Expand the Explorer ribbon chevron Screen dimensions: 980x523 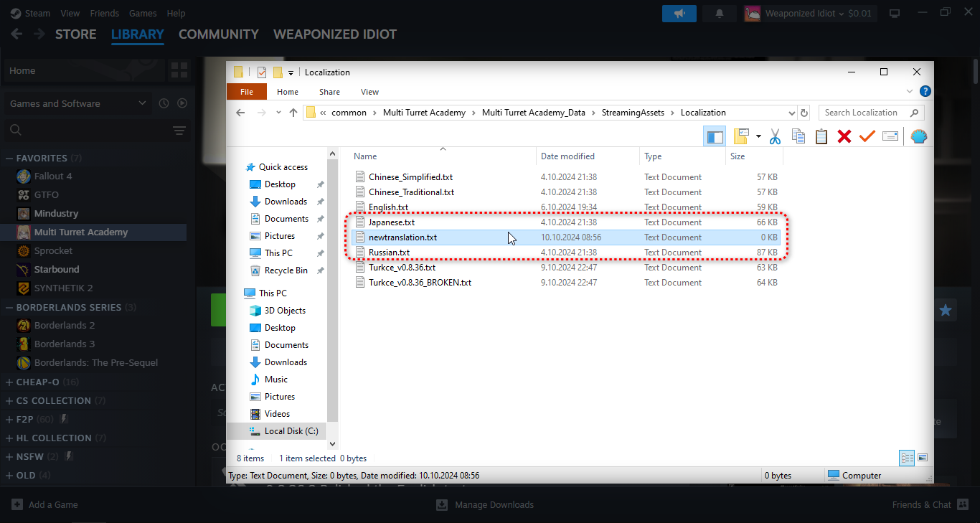[x=910, y=92]
